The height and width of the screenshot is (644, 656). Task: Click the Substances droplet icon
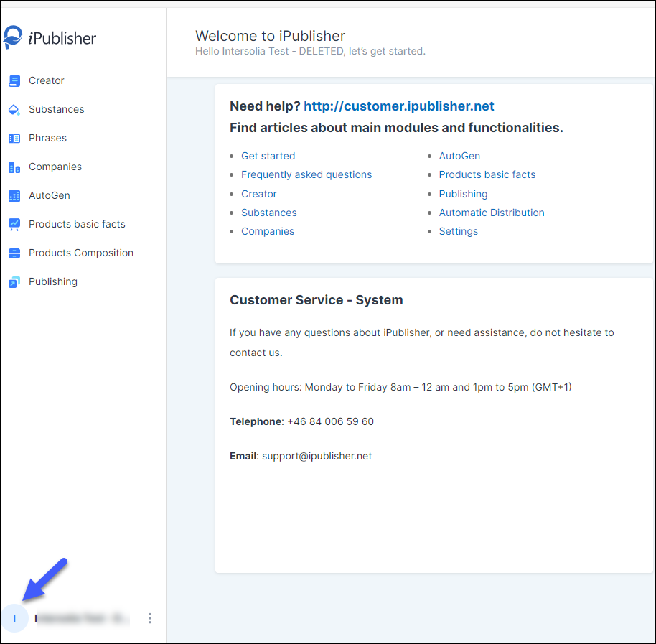14,110
